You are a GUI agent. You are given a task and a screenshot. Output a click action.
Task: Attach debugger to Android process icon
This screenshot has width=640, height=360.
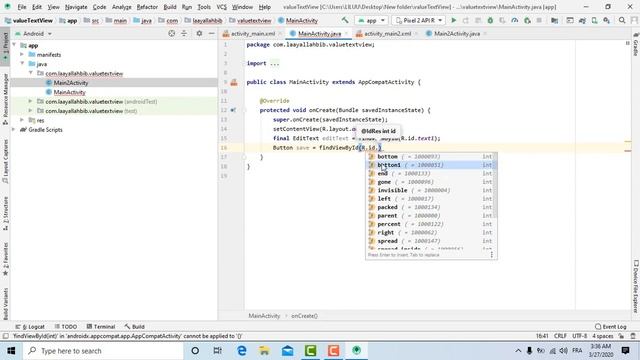pyautogui.click(x=527, y=20)
